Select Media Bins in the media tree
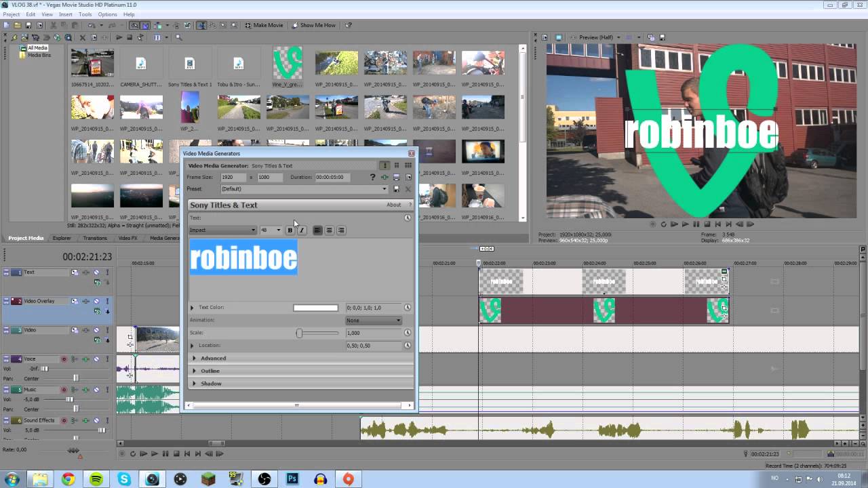Image resolution: width=868 pixels, height=488 pixels. coord(39,55)
